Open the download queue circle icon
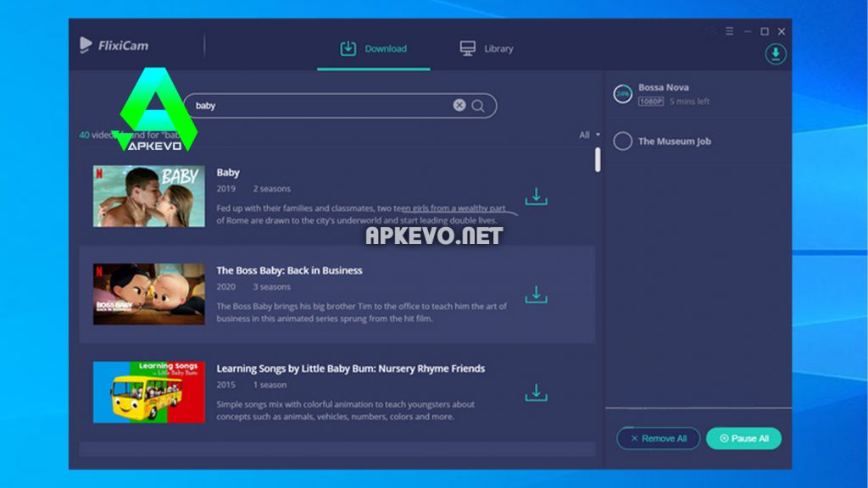Image resolution: width=868 pixels, height=488 pixels. (776, 53)
